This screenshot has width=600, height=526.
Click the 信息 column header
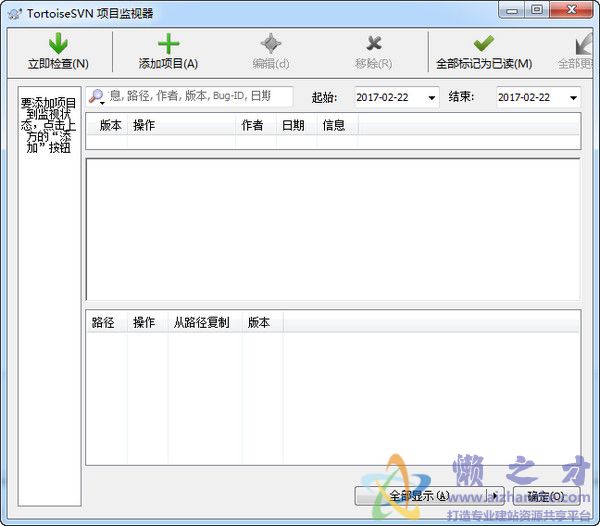coord(338,125)
